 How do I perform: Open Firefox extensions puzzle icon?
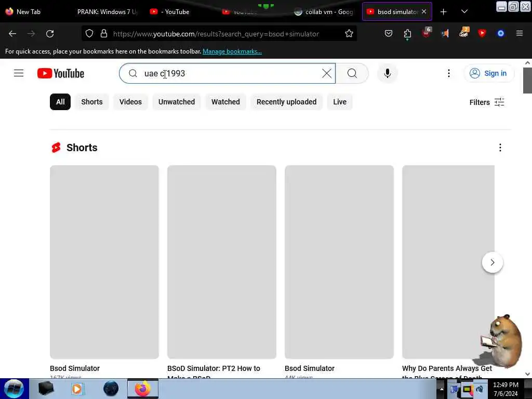(x=407, y=34)
